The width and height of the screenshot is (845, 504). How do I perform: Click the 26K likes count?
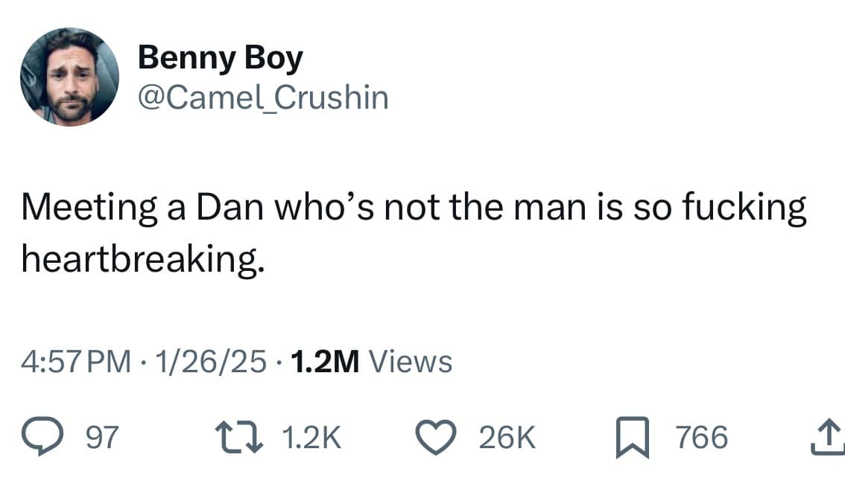pyautogui.click(x=507, y=438)
